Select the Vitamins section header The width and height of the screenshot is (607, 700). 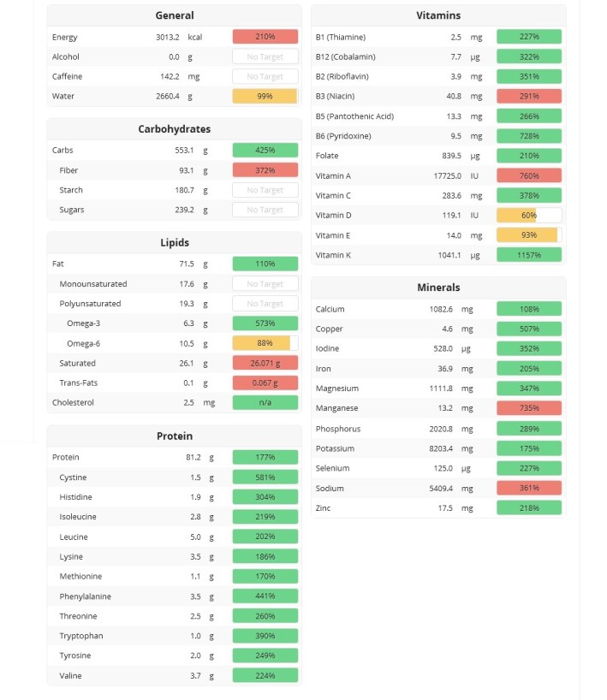[438, 15]
